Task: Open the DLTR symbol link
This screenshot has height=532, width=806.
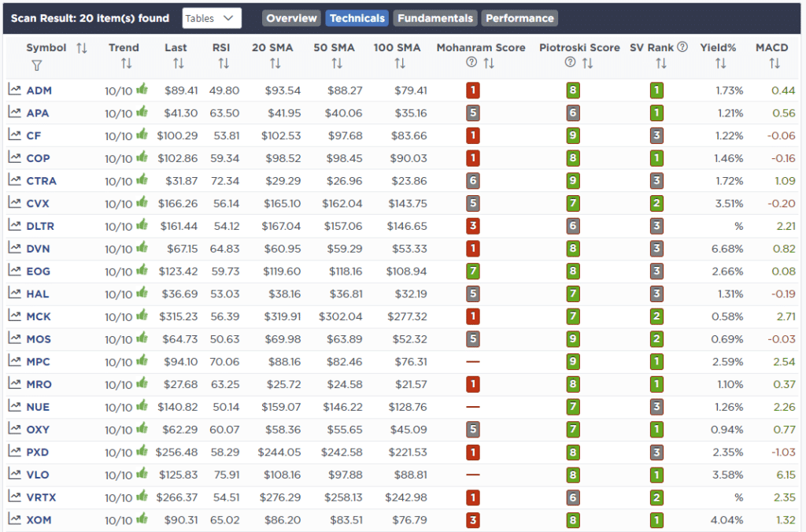Action: point(40,226)
